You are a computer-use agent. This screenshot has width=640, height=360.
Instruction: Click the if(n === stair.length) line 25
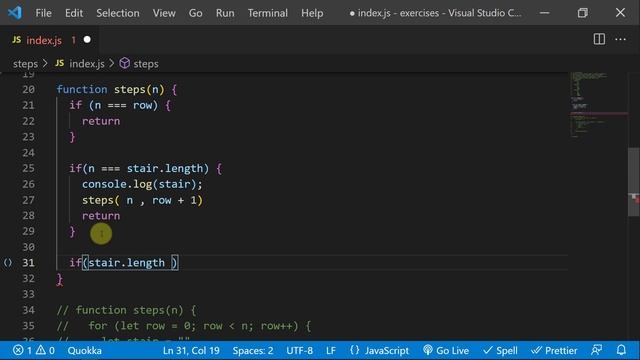tap(145, 169)
